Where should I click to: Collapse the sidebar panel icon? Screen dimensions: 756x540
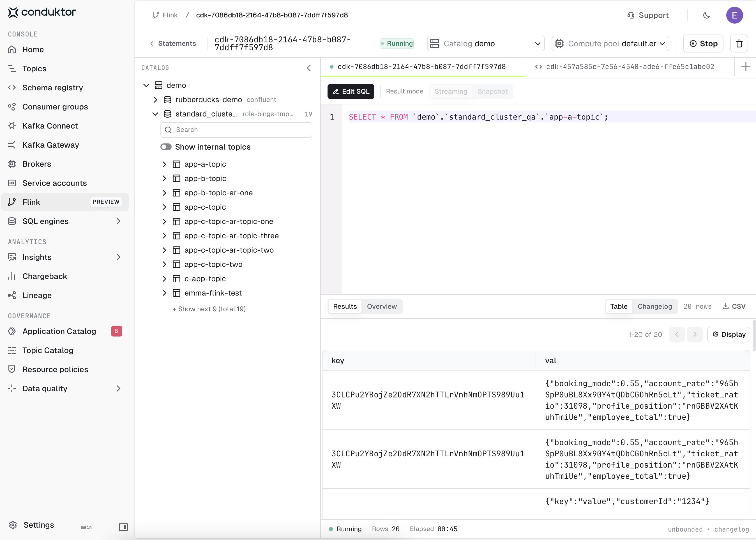(123, 527)
